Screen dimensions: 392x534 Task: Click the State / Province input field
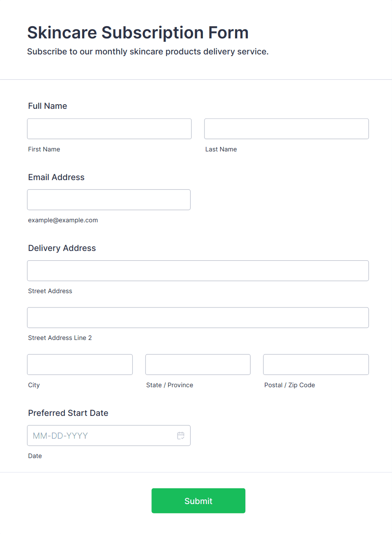198,364
